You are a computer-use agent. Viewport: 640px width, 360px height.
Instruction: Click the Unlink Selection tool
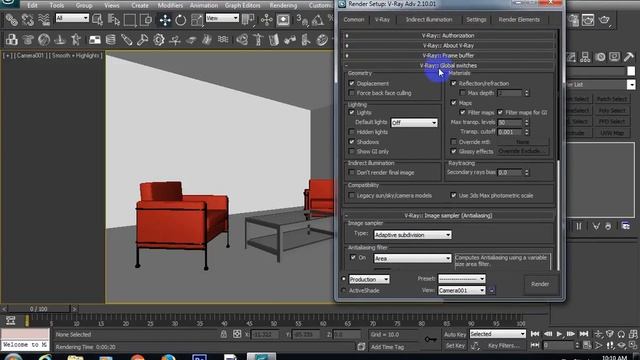click(27, 20)
